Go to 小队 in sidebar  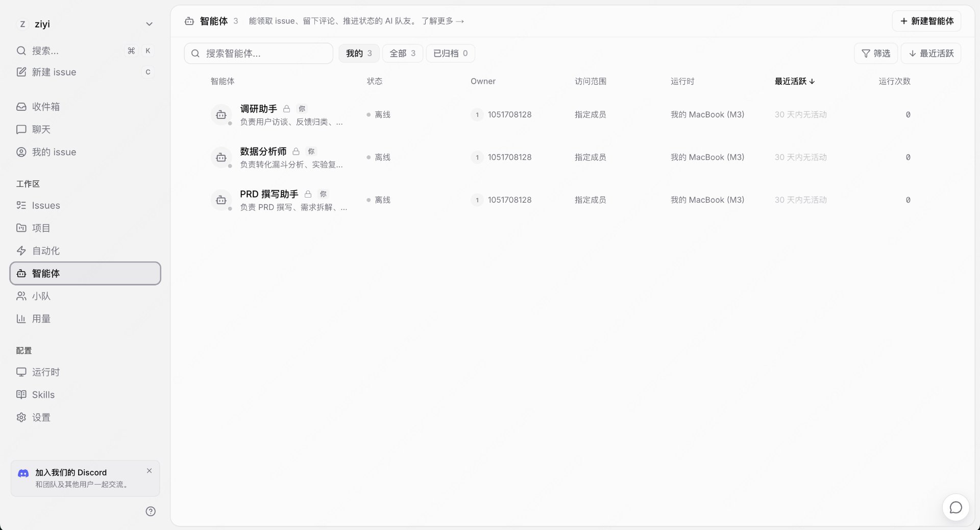pyautogui.click(x=85, y=296)
